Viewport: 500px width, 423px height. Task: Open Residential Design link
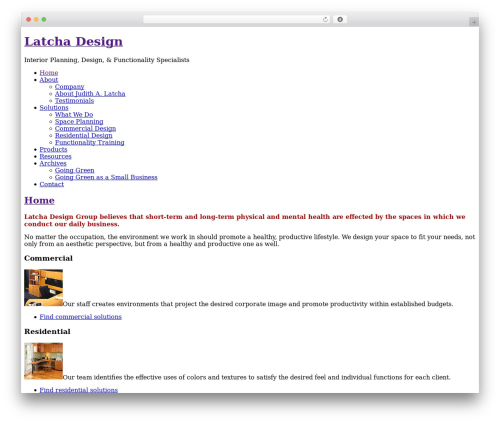[x=84, y=136]
